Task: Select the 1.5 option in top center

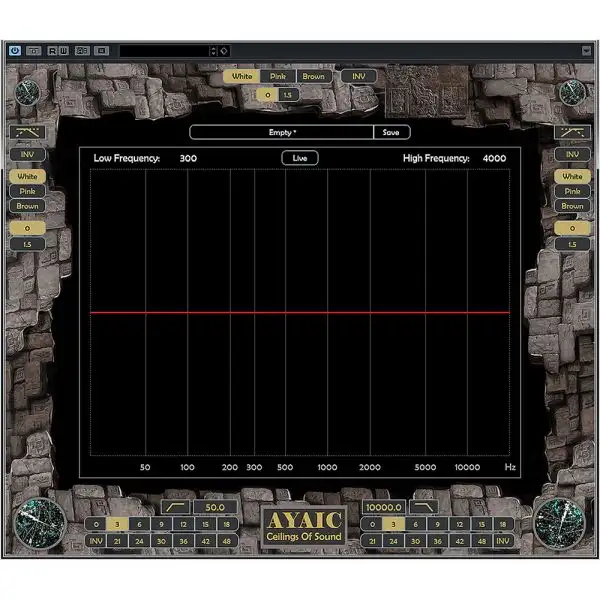Action: coord(288,95)
